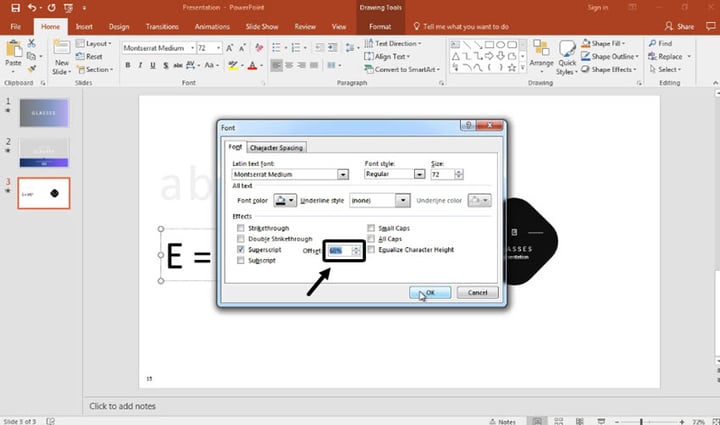Confirm the Font dialog with OK
The width and height of the screenshot is (720, 425).
430,292
